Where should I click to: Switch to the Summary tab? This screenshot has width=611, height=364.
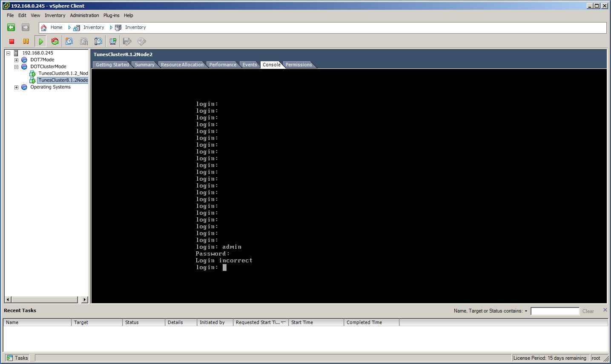pos(145,65)
